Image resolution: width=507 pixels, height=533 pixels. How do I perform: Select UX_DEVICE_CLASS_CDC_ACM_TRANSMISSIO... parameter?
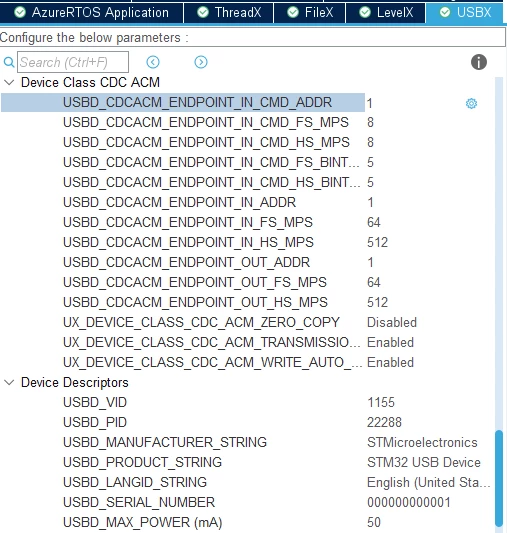coord(211,343)
